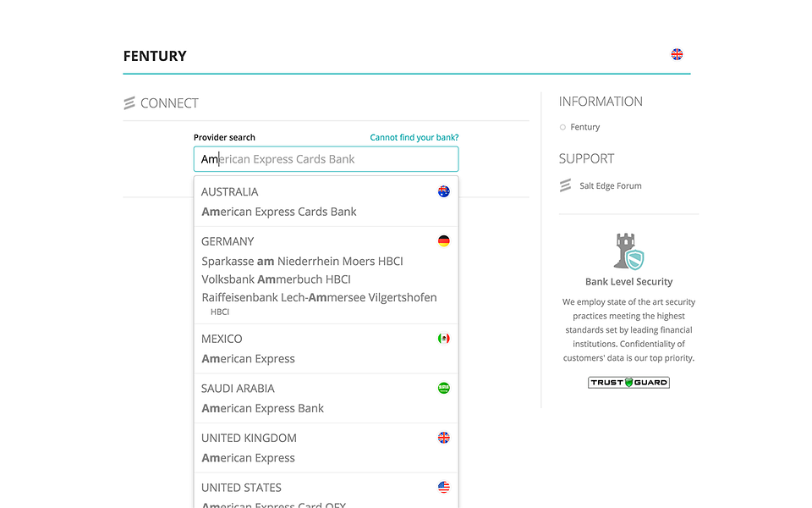Click the AUSTRALIA country heading
Viewport: 812px width, 508px height.
pyautogui.click(x=229, y=192)
